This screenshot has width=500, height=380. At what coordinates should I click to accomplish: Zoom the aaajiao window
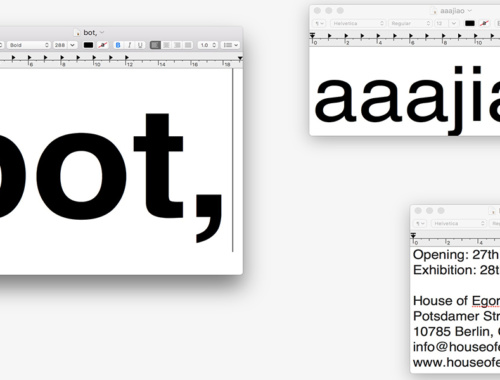click(x=340, y=11)
